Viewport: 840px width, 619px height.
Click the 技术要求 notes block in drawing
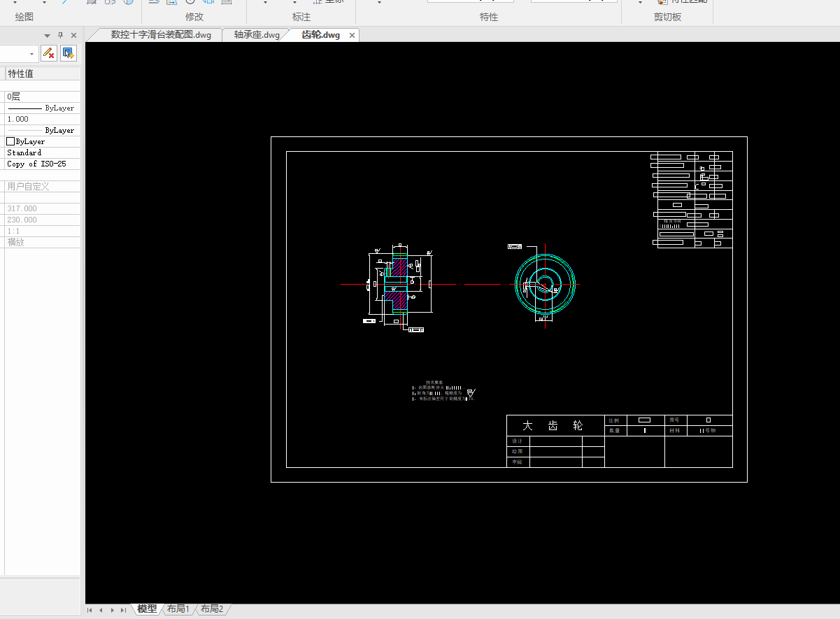(x=444, y=391)
